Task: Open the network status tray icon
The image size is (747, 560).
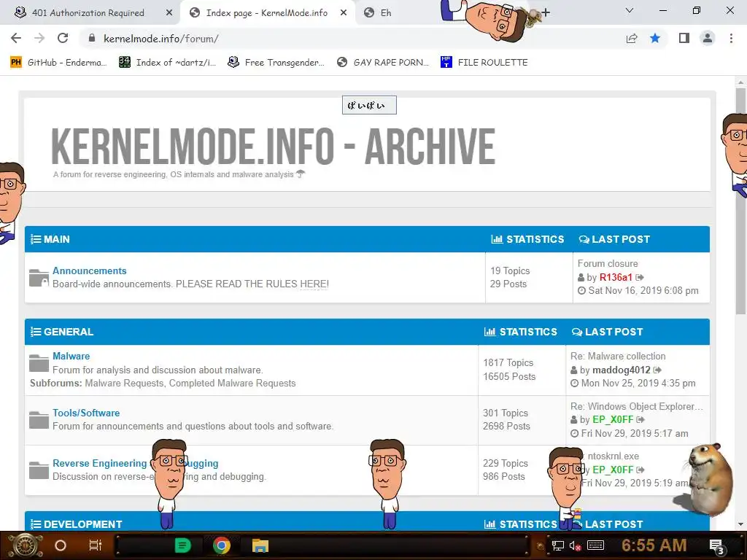Action: pyautogui.click(x=558, y=545)
